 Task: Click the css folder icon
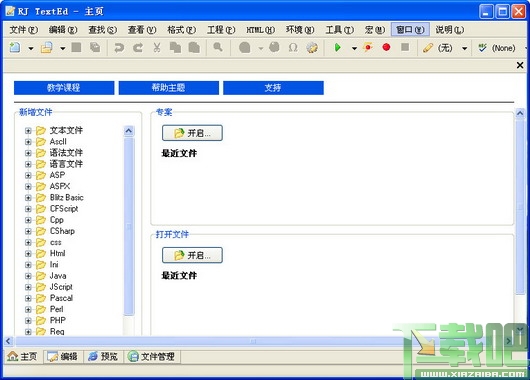(41, 242)
